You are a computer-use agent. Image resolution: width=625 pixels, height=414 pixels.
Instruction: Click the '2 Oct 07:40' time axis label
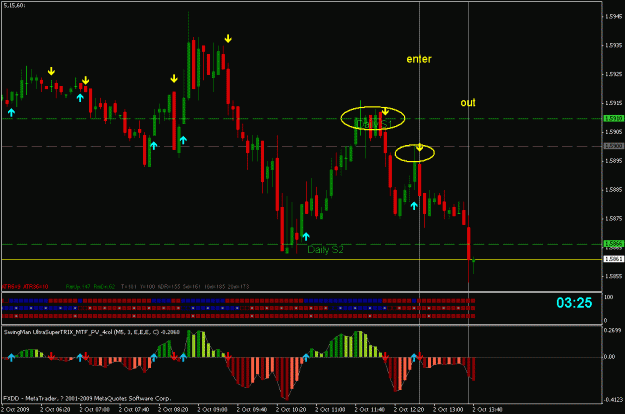134,409
